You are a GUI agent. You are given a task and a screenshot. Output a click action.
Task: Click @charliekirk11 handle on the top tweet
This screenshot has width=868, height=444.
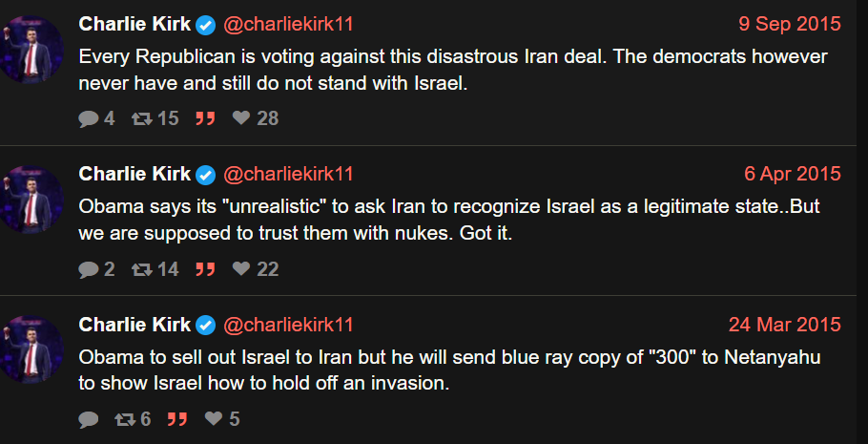point(288,24)
